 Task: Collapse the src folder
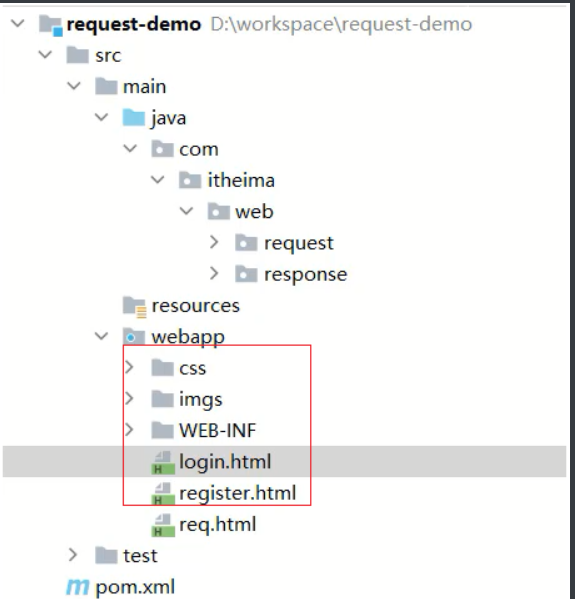pos(45,55)
